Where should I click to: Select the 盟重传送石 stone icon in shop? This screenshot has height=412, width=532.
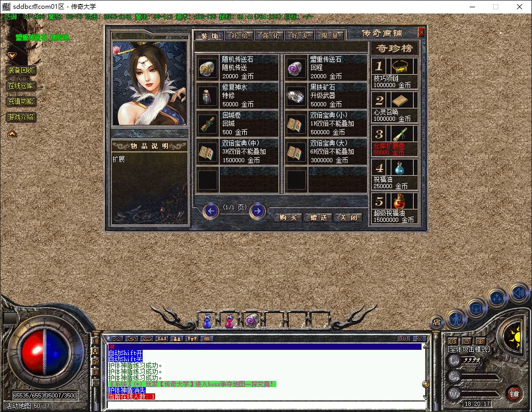(296, 68)
